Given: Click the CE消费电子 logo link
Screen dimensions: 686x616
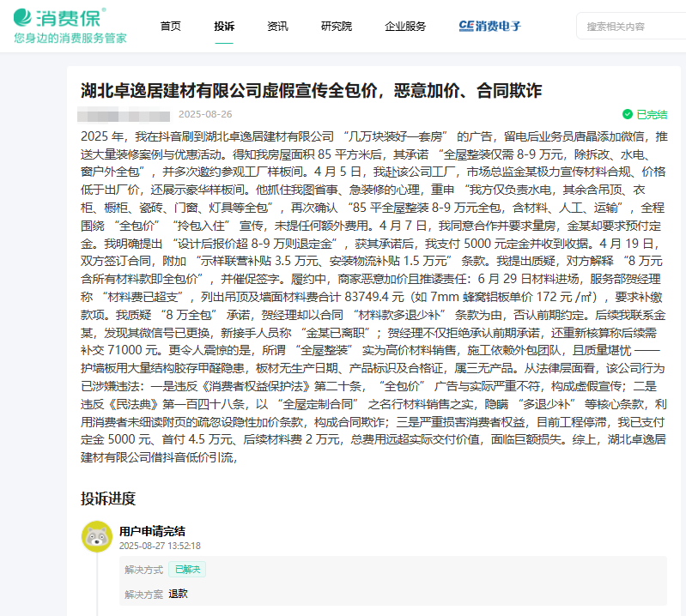Looking at the screenshot, I should click(490, 27).
